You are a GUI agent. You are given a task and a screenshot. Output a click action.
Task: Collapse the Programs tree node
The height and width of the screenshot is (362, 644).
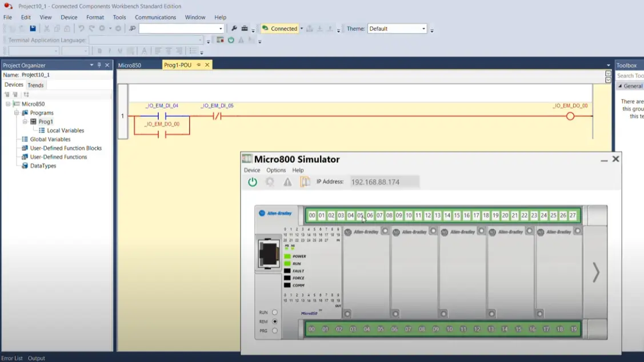(17, 113)
